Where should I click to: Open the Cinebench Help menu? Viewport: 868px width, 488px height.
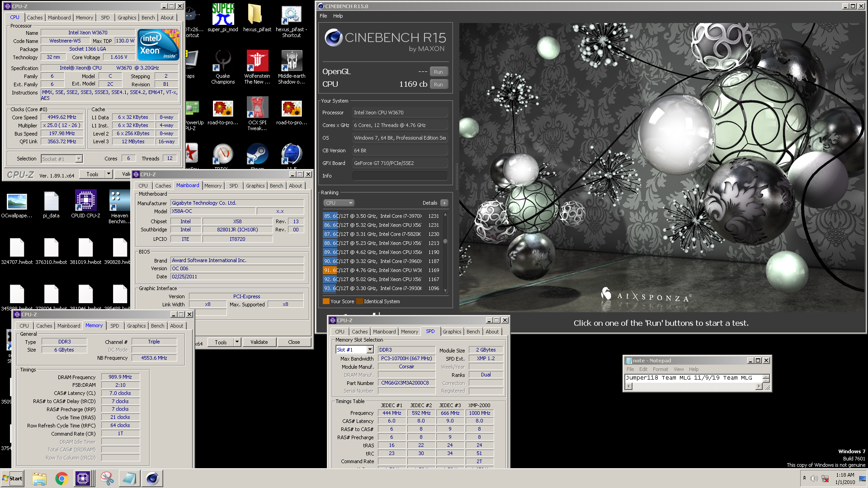pos(338,16)
